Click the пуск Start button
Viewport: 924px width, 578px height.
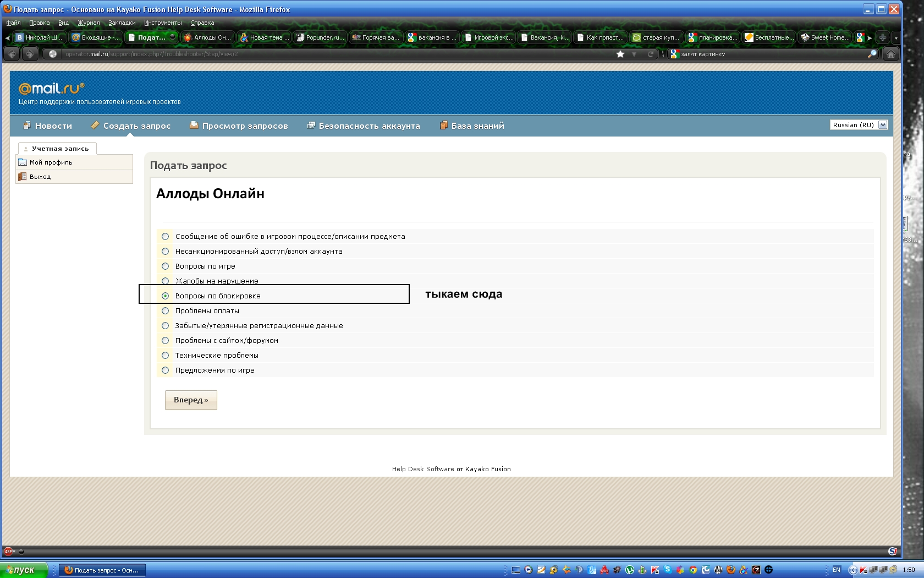24,570
